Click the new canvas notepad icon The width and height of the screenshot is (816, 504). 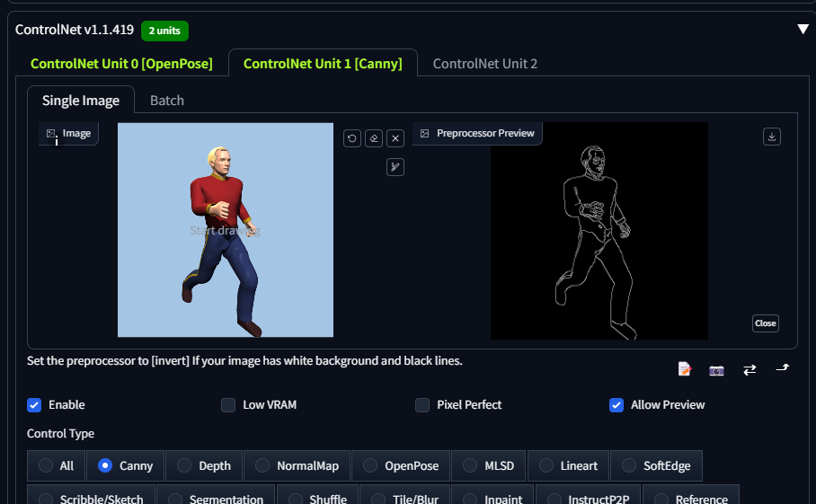coord(684,369)
